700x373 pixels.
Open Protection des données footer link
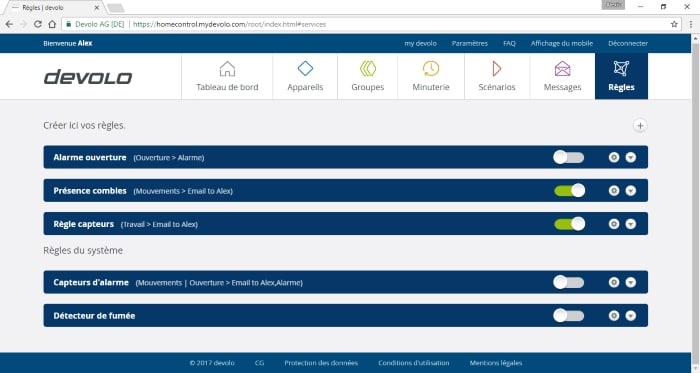tap(321, 363)
